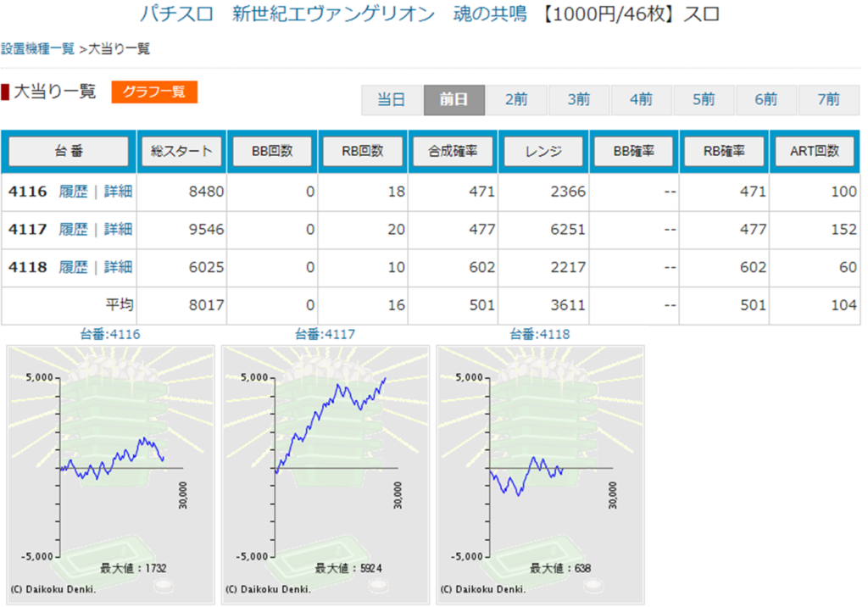This screenshot has height=607, width=868.
Task: Sort by BB回数 column header
Action: (x=272, y=152)
